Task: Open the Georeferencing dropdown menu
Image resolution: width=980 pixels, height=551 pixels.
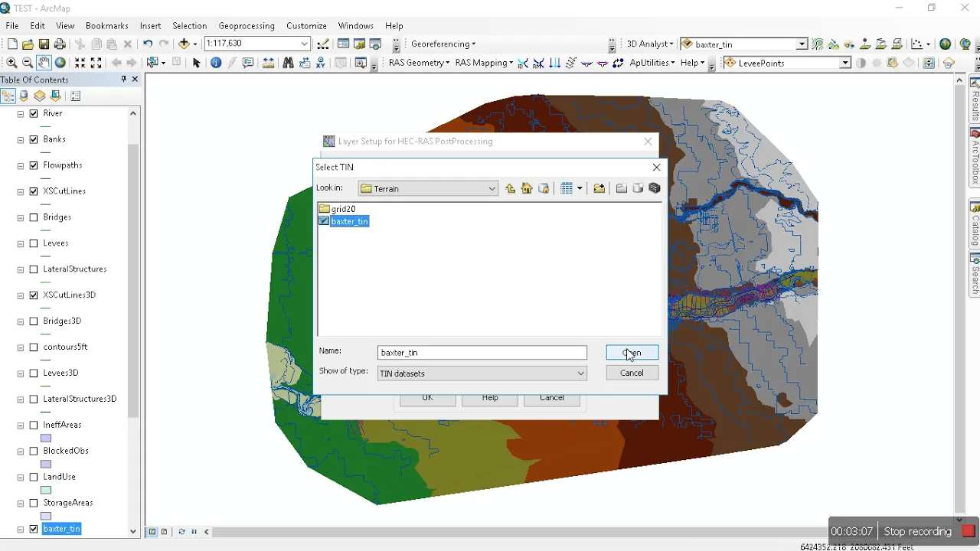Action: [443, 44]
